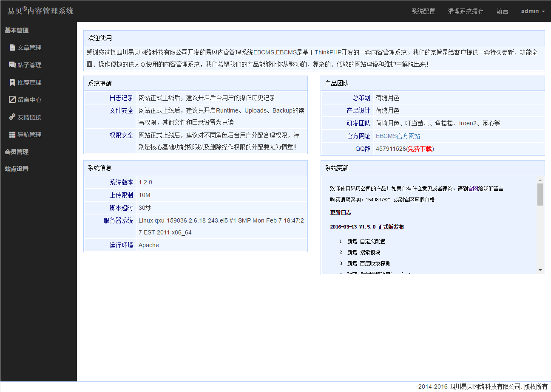Click 清理系统缓存 in top bar
Image resolution: width=551 pixels, height=392 pixels.
pyautogui.click(x=466, y=11)
